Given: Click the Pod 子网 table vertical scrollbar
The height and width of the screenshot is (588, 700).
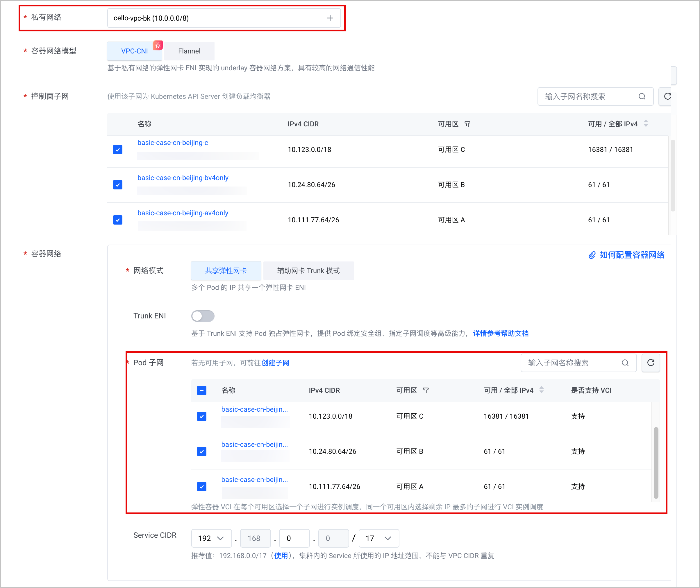Looking at the screenshot, I should [656, 463].
